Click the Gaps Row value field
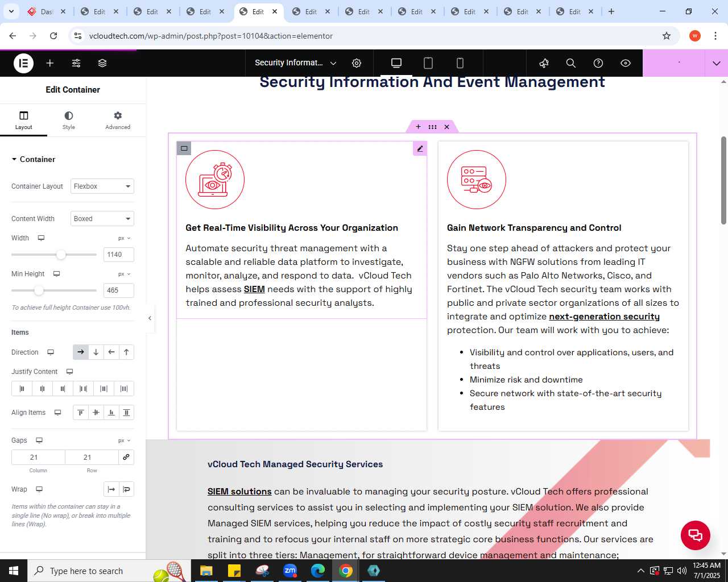The width and height of the screenshot is (728, 582). click(x=92, y=458)
